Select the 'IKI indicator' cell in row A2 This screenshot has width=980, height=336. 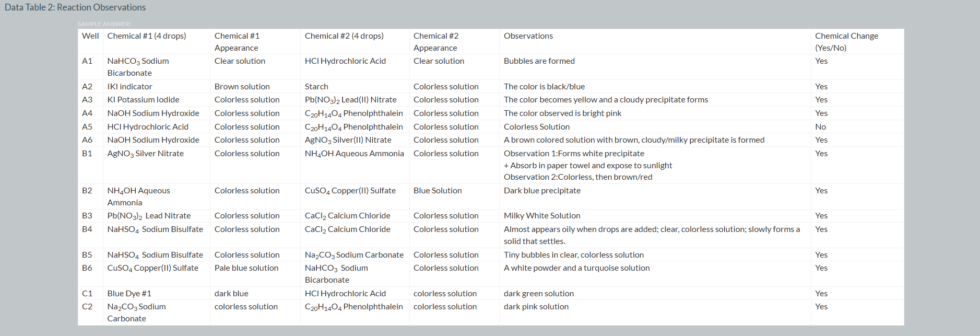pos(129,87)
